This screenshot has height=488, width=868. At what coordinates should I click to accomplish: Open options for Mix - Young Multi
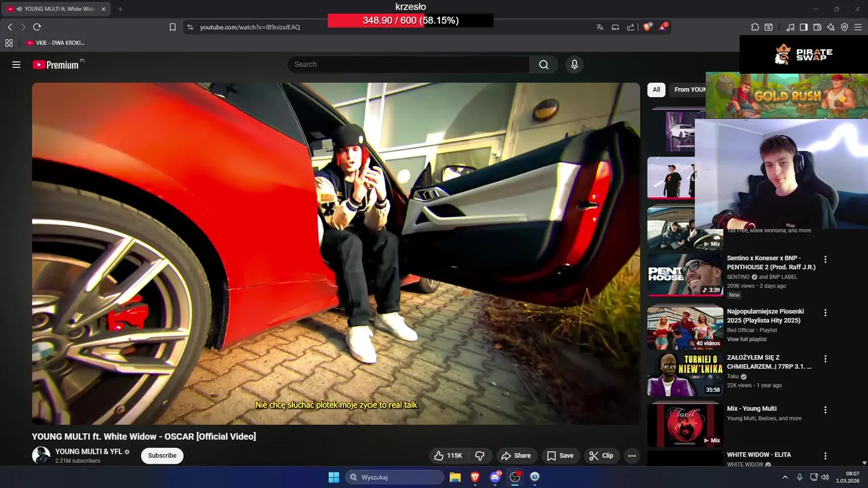click(x=825, y=410)
